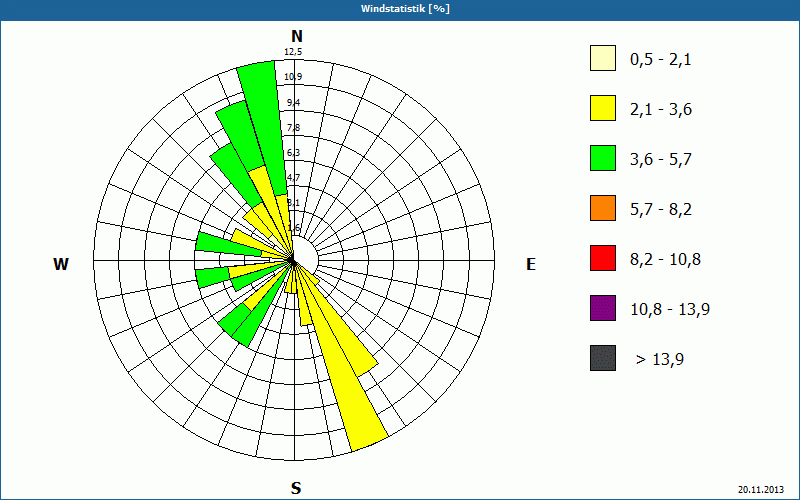Viewport: 800px width, 500px height.
Task: Click the 7,8 axis scale value
Action: [293, 128]
